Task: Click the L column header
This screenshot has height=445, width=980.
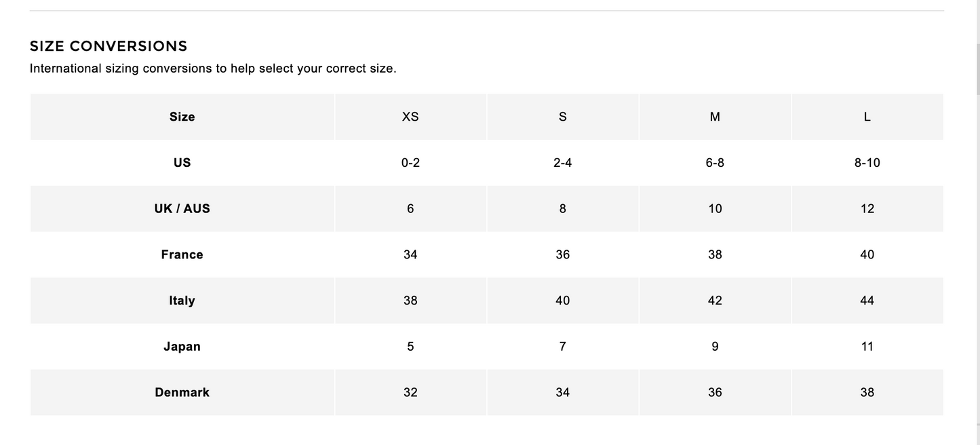Action: (x=867, y=117)
